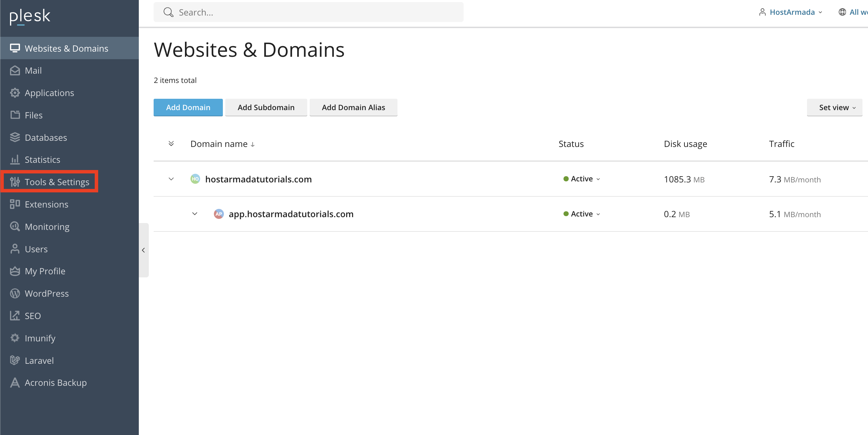Viewport: 868px width, 435px height.
Task: Click the Traffic column header
Action: [782, 144]
